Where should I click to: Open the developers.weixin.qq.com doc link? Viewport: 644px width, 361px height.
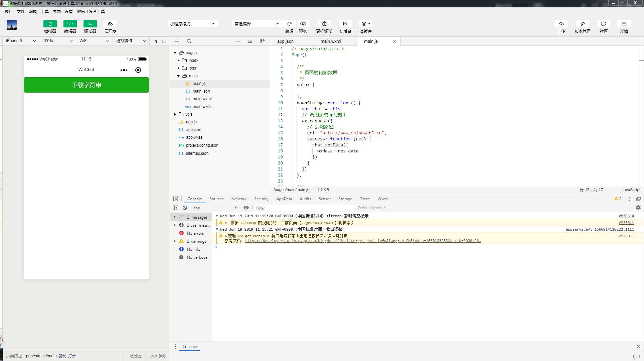[x=363, y=241]
